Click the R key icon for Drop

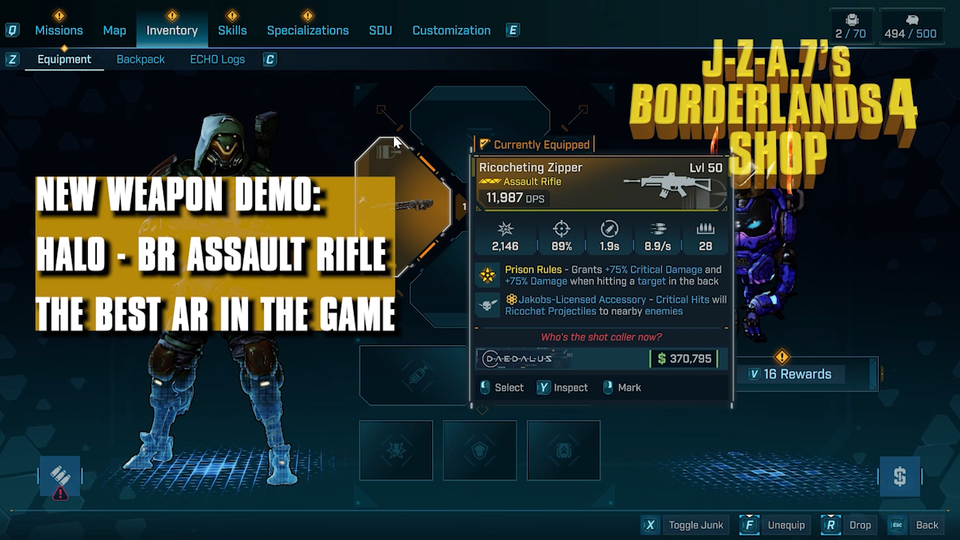831,525
